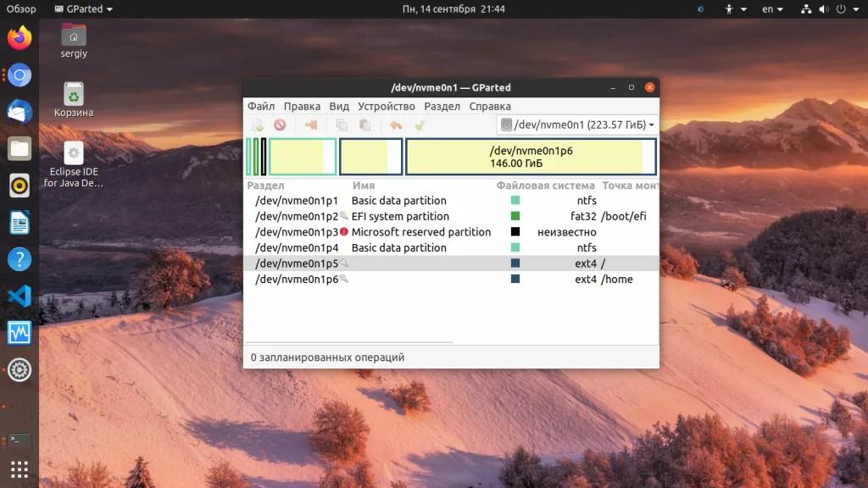Open the en keyboard layout dropdown

coord(772,8)
